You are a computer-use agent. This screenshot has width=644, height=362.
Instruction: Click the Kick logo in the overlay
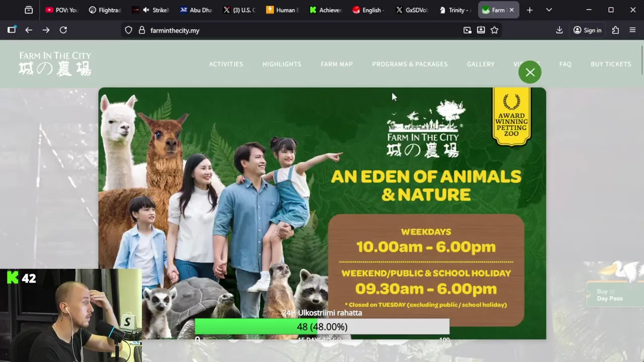coord(13,278)
